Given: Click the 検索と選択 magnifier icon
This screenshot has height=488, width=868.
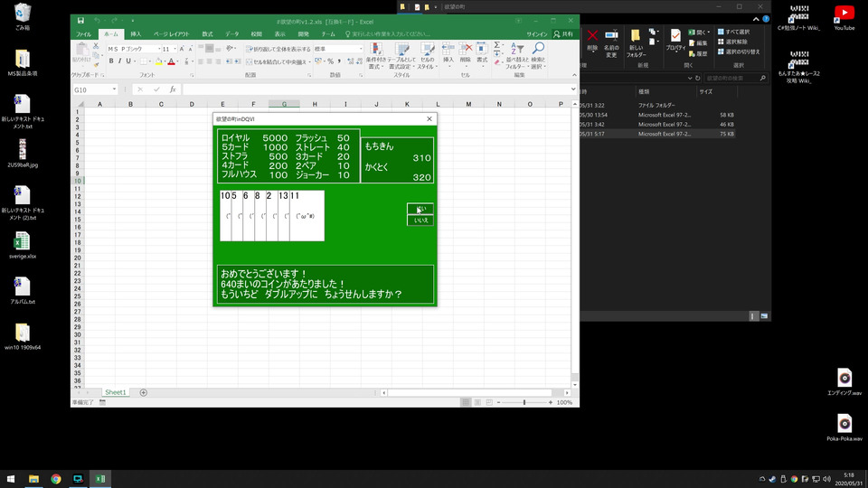Looking at the screenshot, I should tap(538, 49).
